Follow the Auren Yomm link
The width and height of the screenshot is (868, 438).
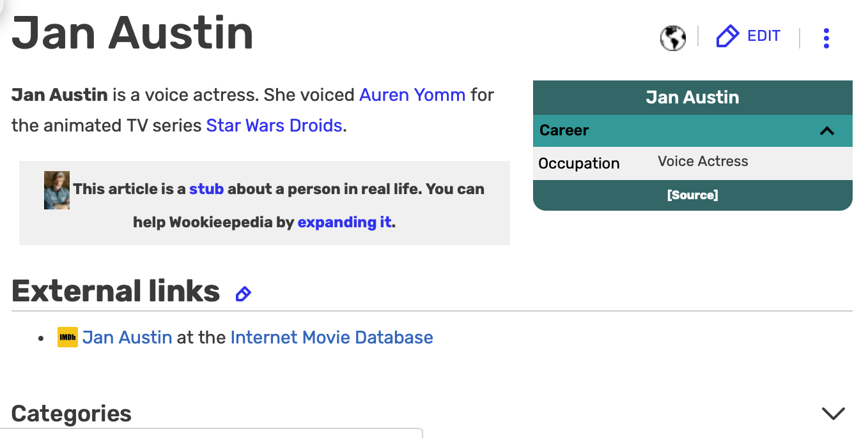(412, 95)
